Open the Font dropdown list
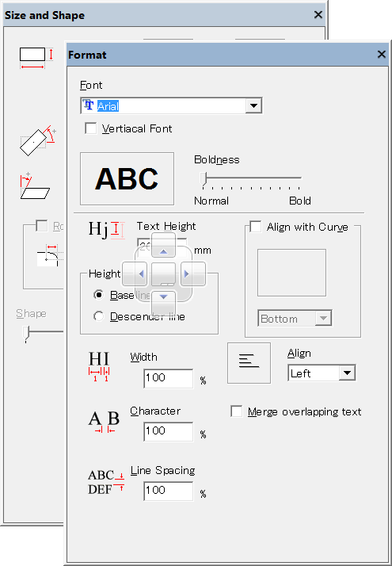This screenshot has height=566, width=392. click(253, 105)
